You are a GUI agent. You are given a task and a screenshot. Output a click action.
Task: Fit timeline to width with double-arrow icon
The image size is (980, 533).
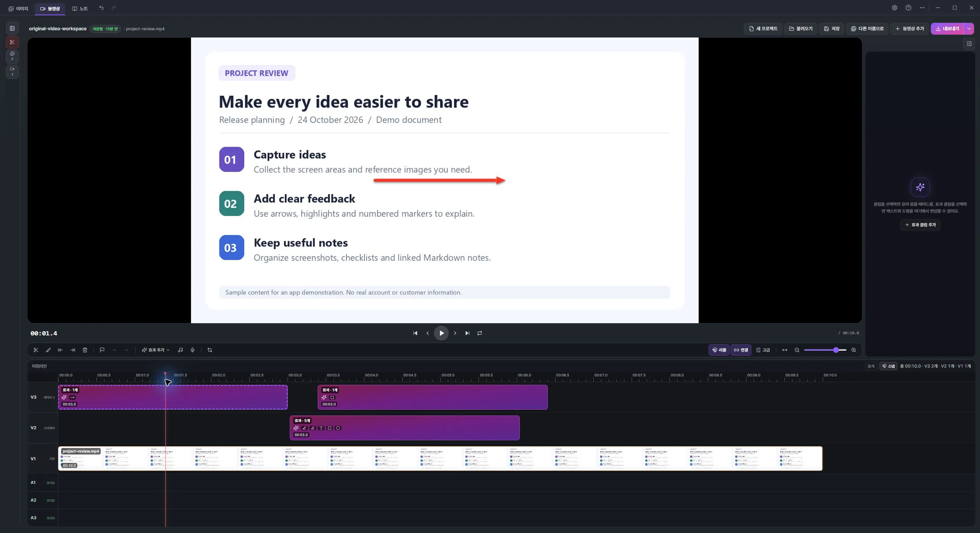point(785,350)
